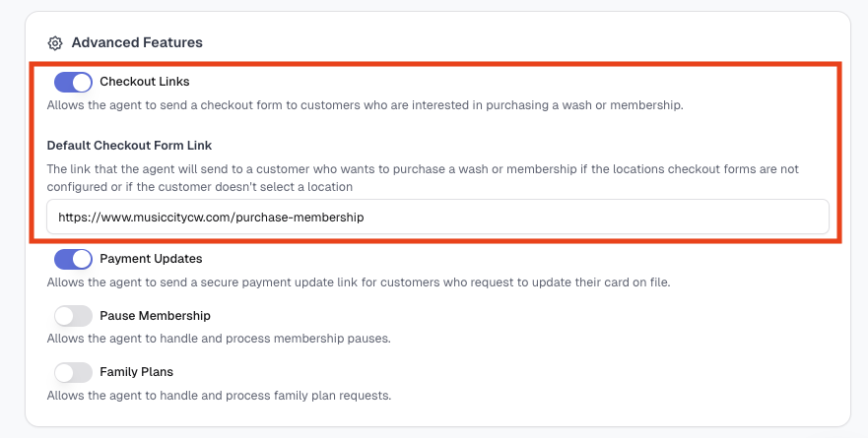Click the checkout form description under Checkout Links
868x438 pixels.
(365, 105)
